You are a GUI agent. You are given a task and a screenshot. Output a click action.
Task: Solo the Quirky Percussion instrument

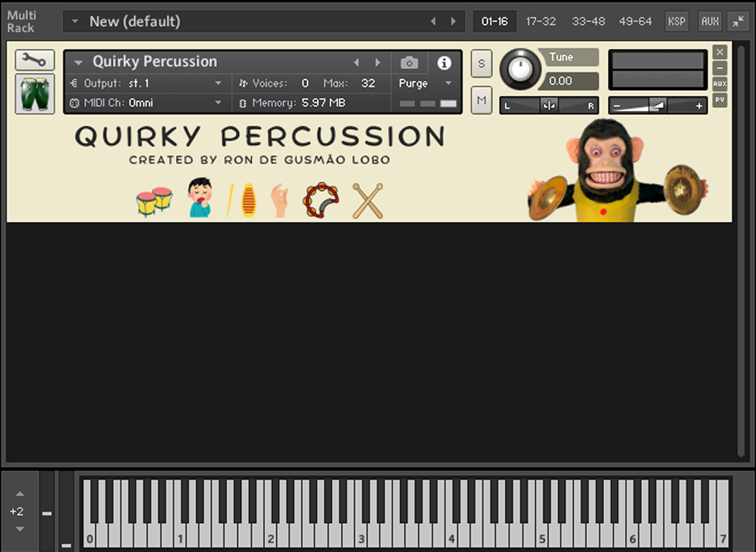pyautogui.click(x=482, y=64)
